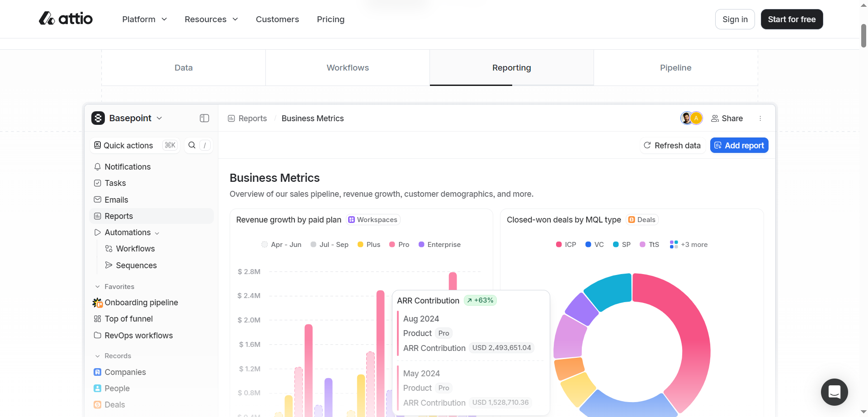This screenshot has height=417, width=868.
Task: Toggle the Plus plan legend
Action: pos(368,245)
